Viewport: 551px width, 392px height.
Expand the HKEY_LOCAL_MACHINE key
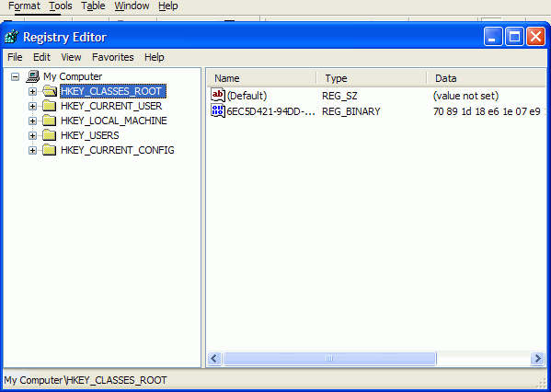pos(32,121)
